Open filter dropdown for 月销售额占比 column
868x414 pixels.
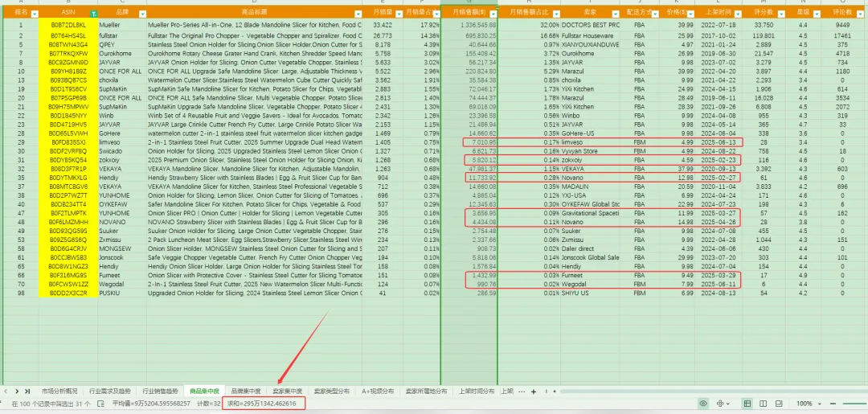tap(556, 14)
